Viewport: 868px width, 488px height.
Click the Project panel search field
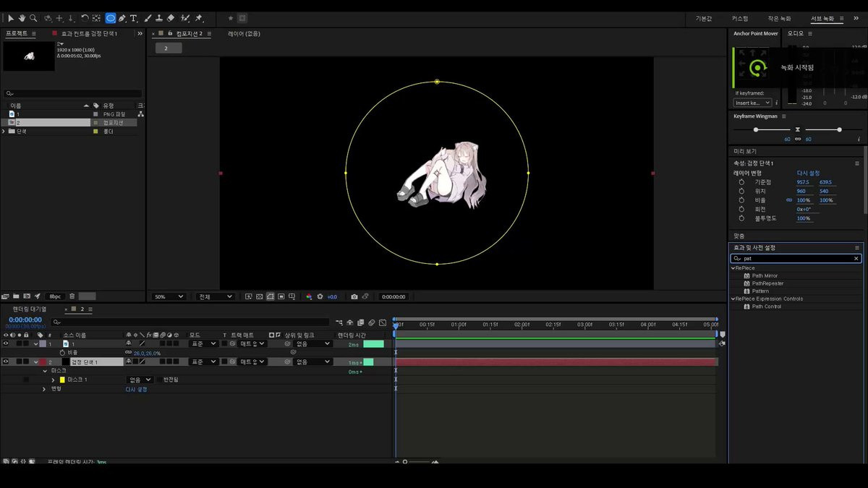click(72, 93)
